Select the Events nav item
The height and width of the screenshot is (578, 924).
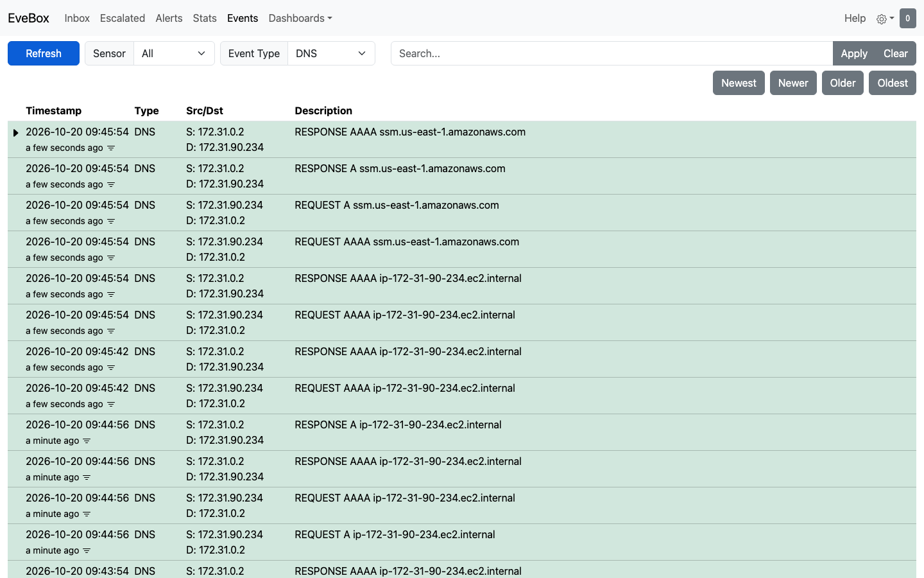point(243,18)
